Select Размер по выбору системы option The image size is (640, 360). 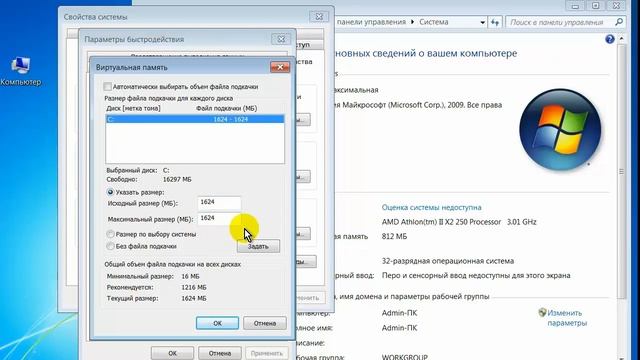pos(110,234)
